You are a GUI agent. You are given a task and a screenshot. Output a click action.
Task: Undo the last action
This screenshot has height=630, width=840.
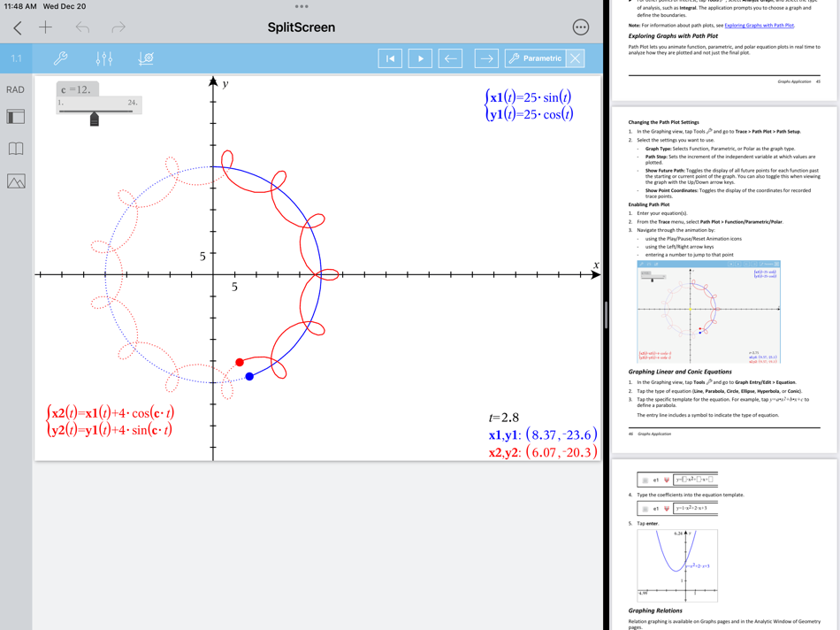[82, 27]
